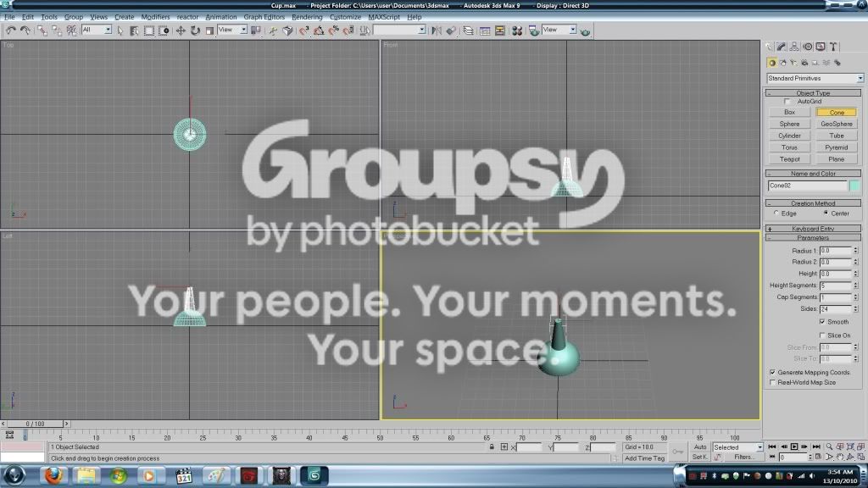Switch to the Motion panel tab

(x=808, y=47)
